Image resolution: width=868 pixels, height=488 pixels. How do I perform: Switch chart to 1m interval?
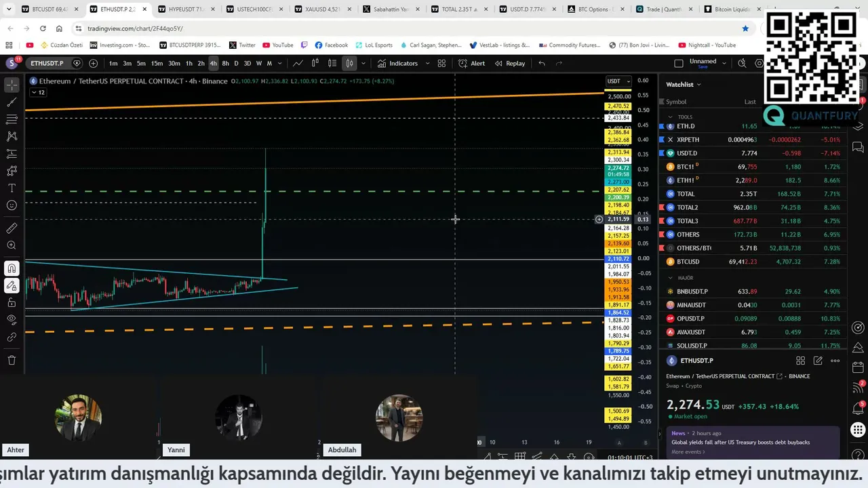tap(113, 63)
